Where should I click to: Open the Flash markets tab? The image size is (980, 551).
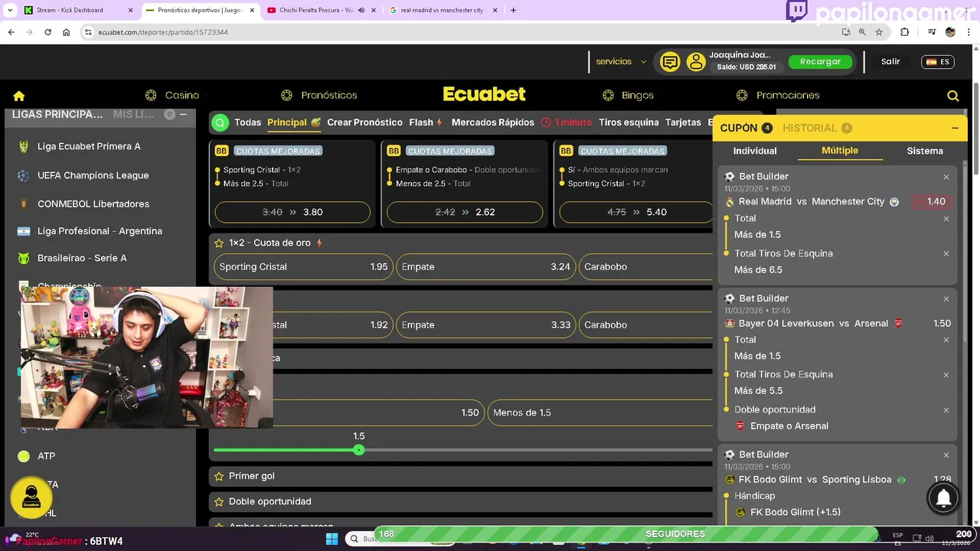coord(426,122)
